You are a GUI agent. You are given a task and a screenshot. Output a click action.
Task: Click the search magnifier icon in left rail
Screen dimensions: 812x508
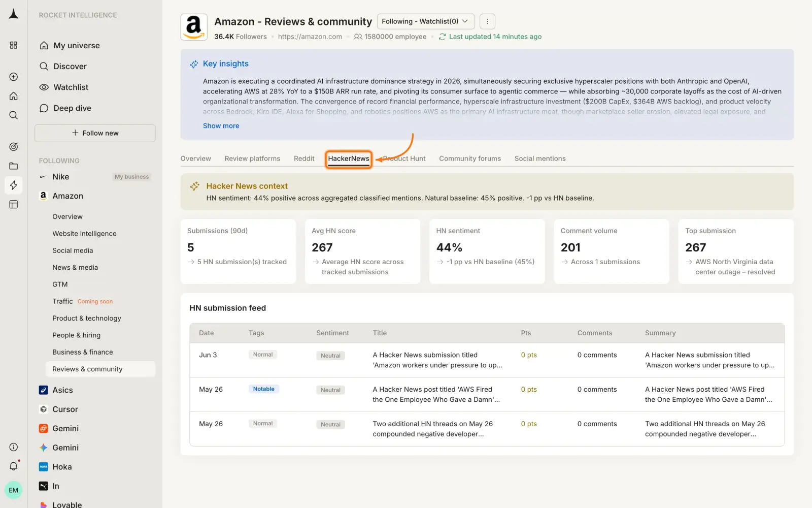14,115
